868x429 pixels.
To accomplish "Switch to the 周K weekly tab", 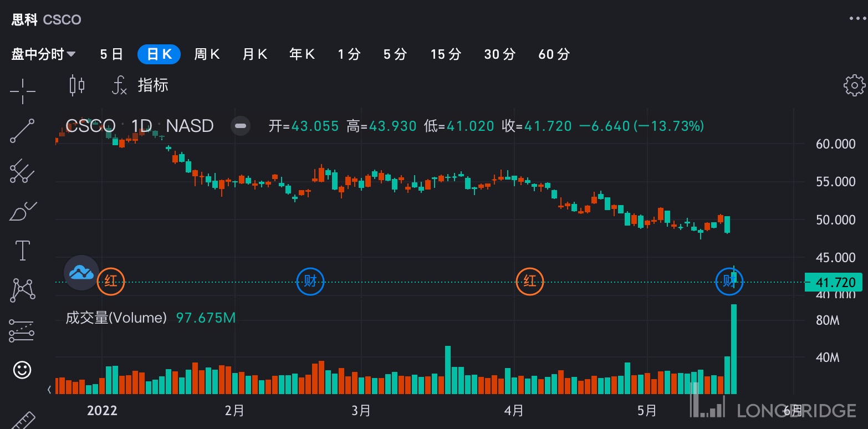I will [x=207, y=54].
